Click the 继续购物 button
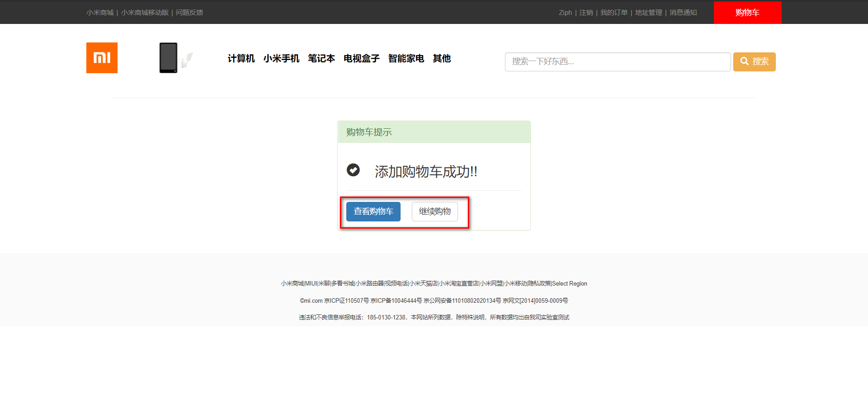 (x=434, y=211)
